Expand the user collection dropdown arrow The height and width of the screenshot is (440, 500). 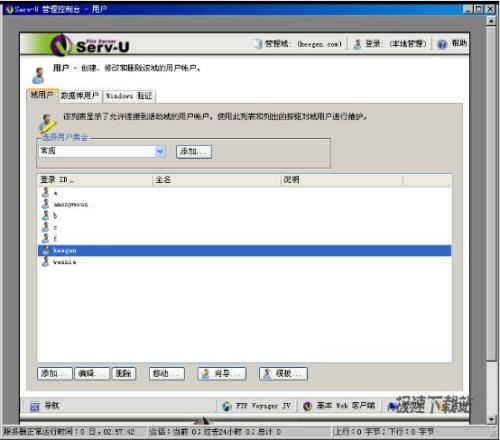[160, 152]
